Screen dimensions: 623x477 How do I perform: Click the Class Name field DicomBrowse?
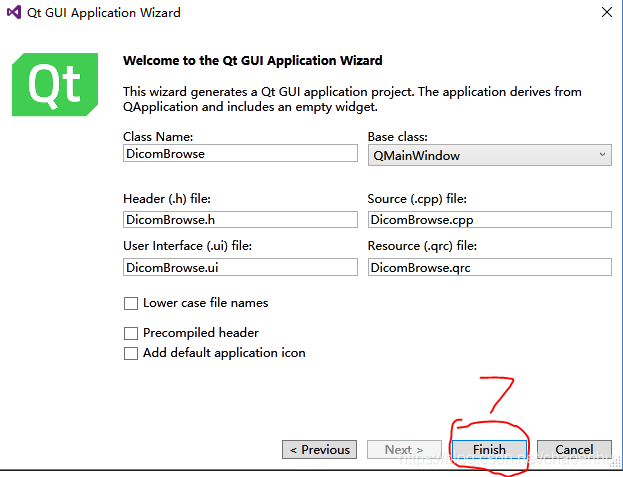pyautogui.click(x=240, y=153)
